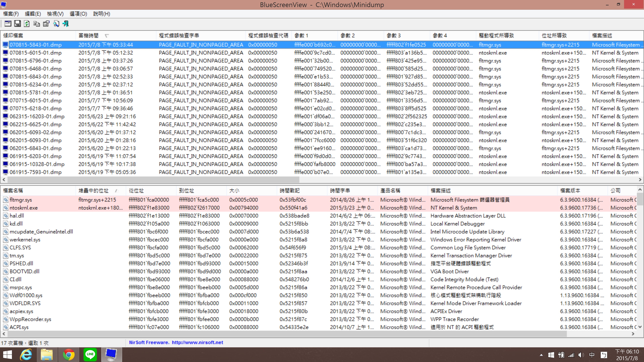Open the 檢視(V) menu
The image size is (644, 362).
click(x=55, y=14)
